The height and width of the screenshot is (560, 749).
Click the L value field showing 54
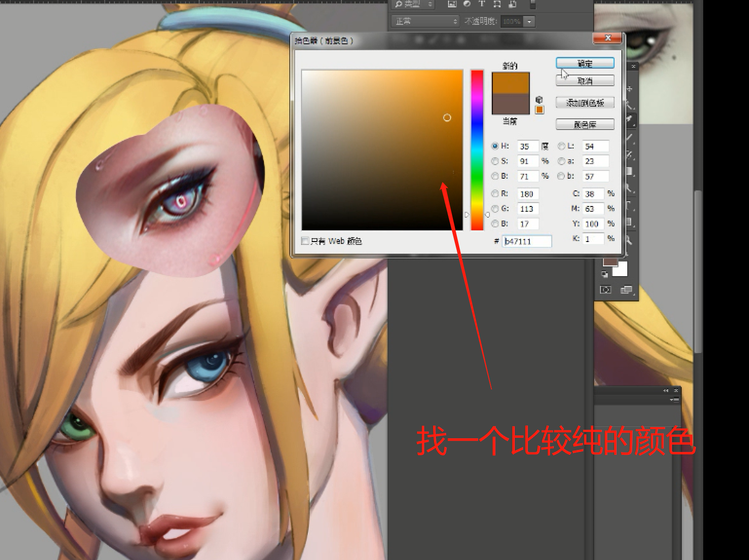coord(596,146)
